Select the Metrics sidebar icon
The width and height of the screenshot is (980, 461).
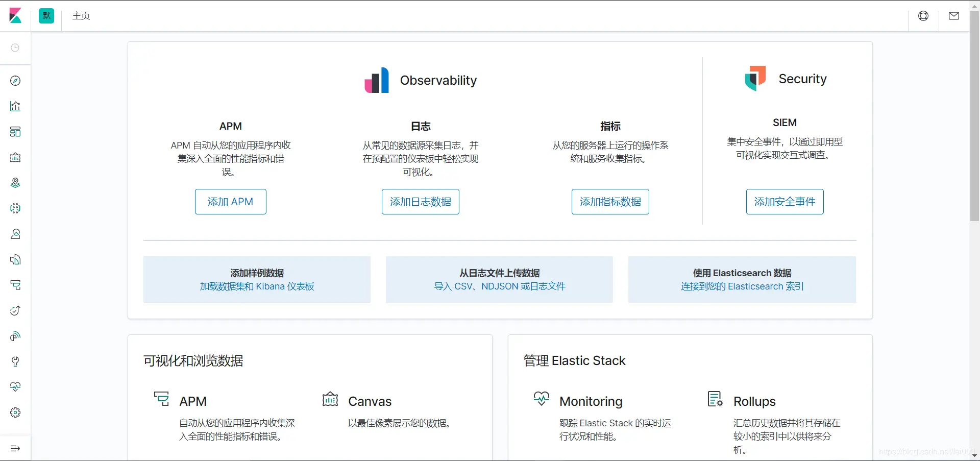point(15,234)
